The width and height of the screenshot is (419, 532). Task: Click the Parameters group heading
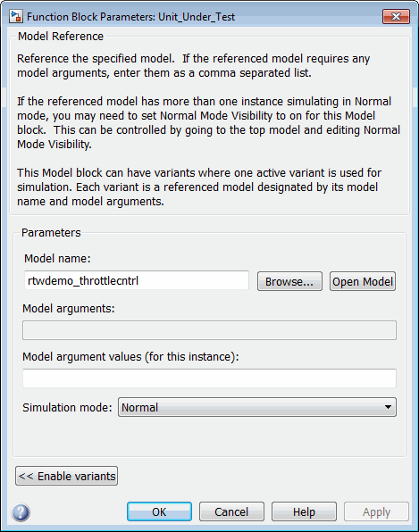(51, 233)
